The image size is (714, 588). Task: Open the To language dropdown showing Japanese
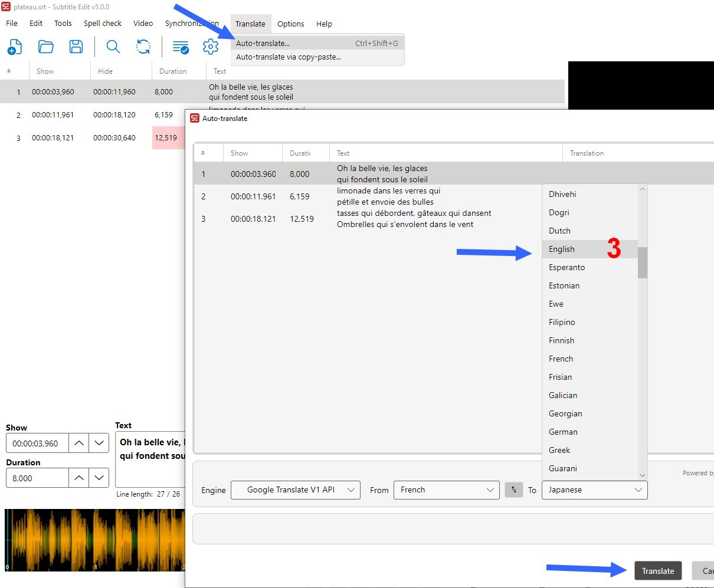pyautogui.click(x=594, y=490)
